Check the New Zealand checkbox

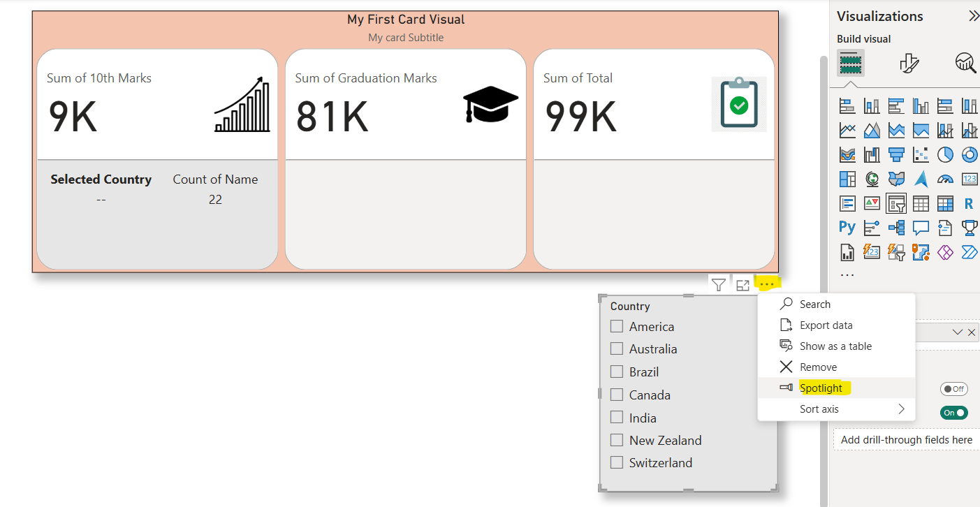pos(617,440)
